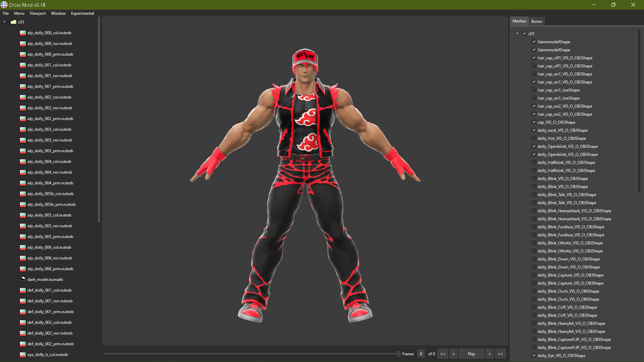This screenshot has width=644, height=362.
Task: Uncheck the first GamemodelShape mesh
Action: point(534,42)
